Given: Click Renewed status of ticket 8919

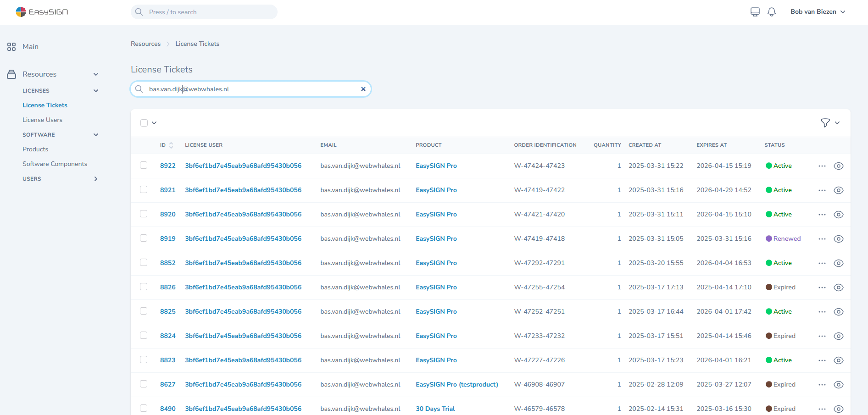Looking at the screenshot, I should [x=783, y=238].
